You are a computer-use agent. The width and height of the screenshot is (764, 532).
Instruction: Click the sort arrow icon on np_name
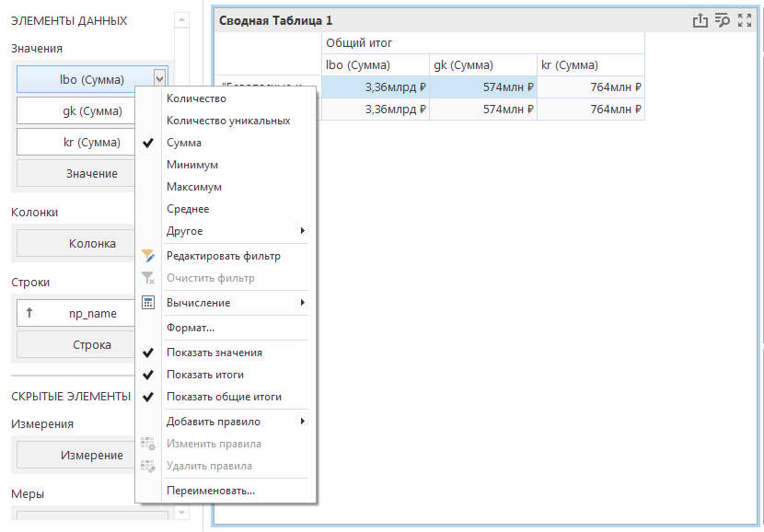click(x=29, y=313)
